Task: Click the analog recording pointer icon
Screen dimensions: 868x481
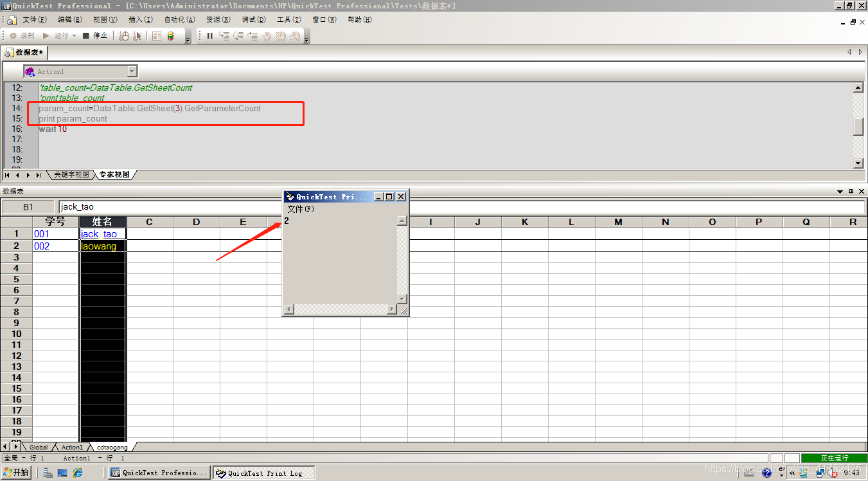Action: tap(137, 36)
